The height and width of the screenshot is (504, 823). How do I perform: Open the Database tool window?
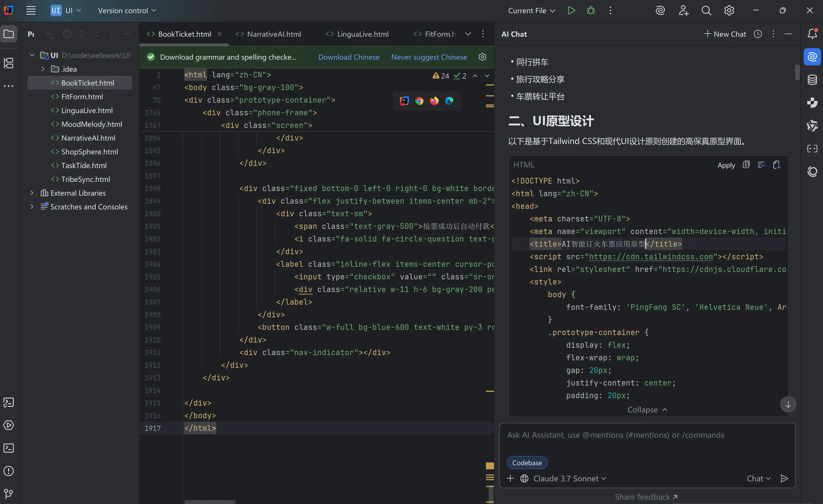click(812, 80)
